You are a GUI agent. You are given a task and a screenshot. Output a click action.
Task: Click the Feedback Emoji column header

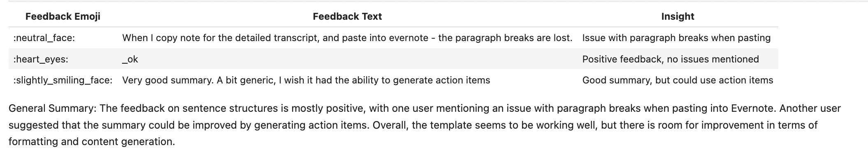point(63,16)
